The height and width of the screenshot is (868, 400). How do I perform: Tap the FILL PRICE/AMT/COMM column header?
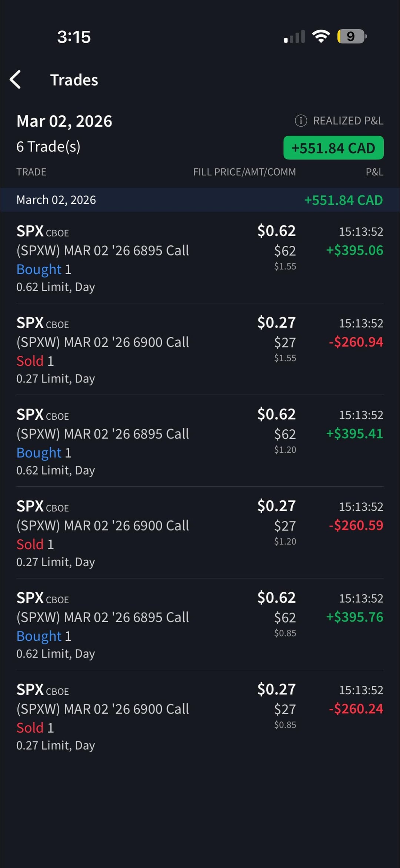coord(244,172)
